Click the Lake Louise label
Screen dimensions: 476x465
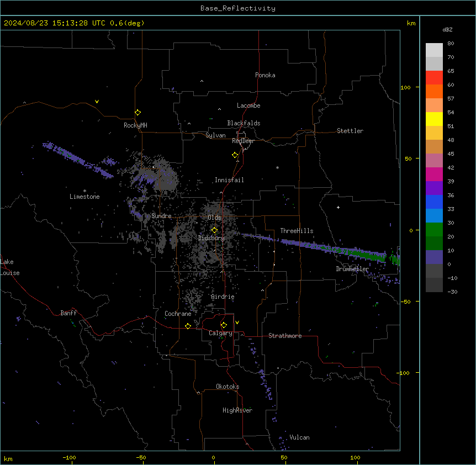pyautogui.click(x=10, y=267)
